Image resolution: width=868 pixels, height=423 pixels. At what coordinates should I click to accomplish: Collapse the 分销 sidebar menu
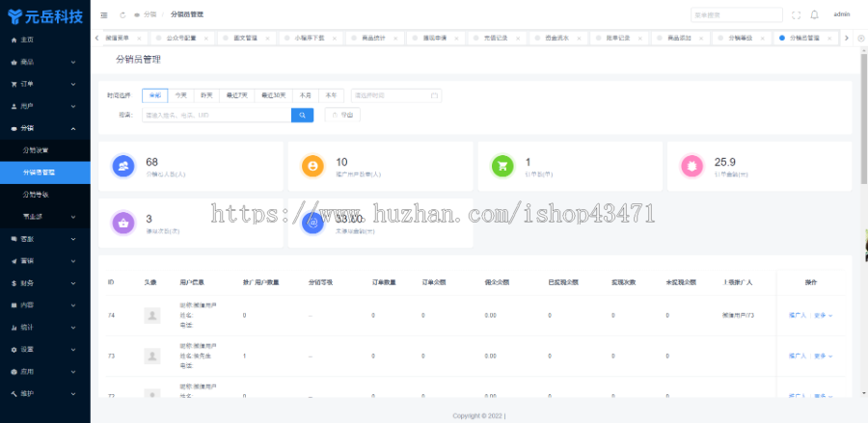(x=44, y=128)
